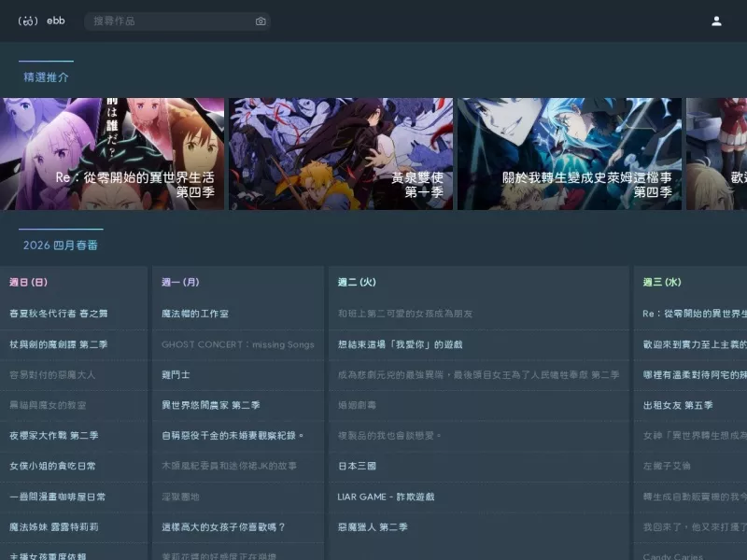747x560 pixels.
Task: Open LIAR GAME - 詐欺遊戲 entry
Action: tap(386, 497)
